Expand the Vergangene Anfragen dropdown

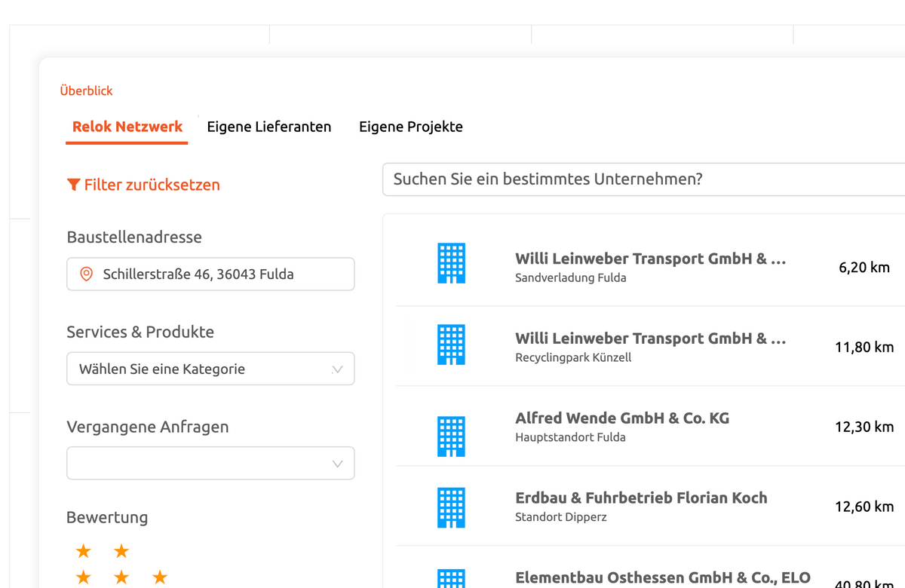click(210, 464)
